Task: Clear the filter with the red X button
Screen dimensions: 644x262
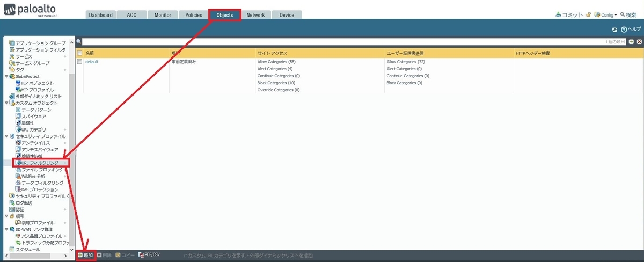Action: (639, 41)
